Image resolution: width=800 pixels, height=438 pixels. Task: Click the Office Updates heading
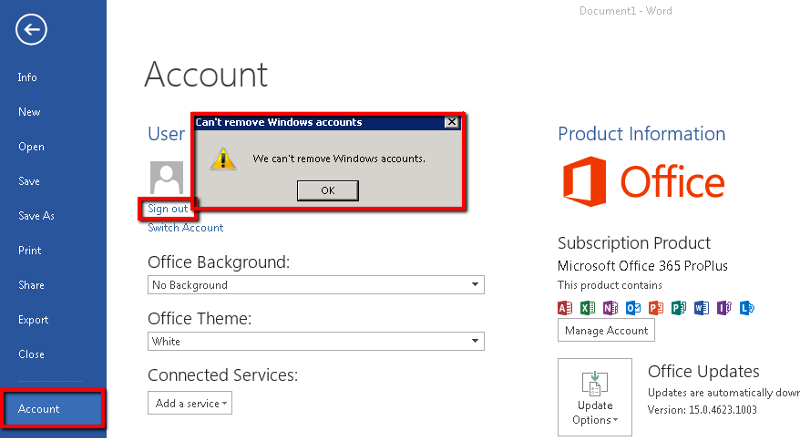point(704,371)
